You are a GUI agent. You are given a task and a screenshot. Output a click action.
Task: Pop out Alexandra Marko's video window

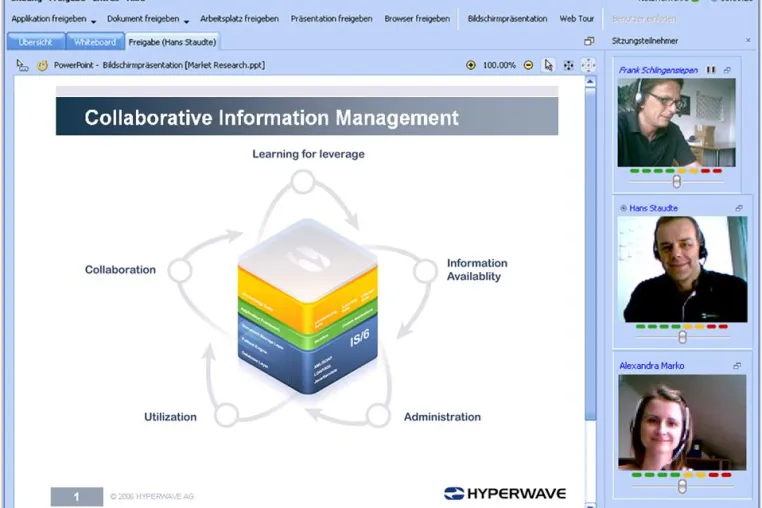coord(737,366)
